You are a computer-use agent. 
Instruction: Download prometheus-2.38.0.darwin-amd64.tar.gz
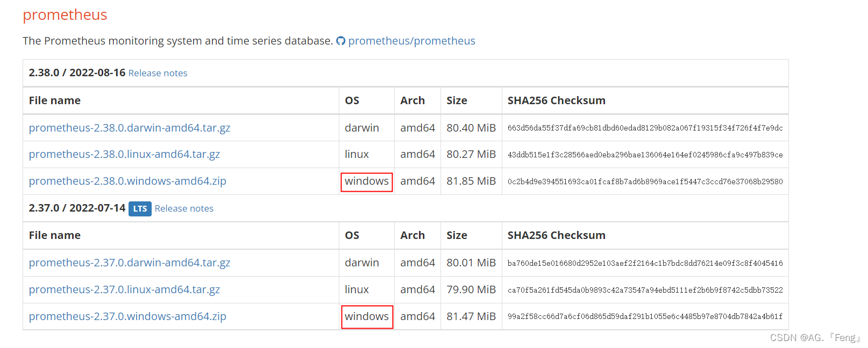point(129,128)
